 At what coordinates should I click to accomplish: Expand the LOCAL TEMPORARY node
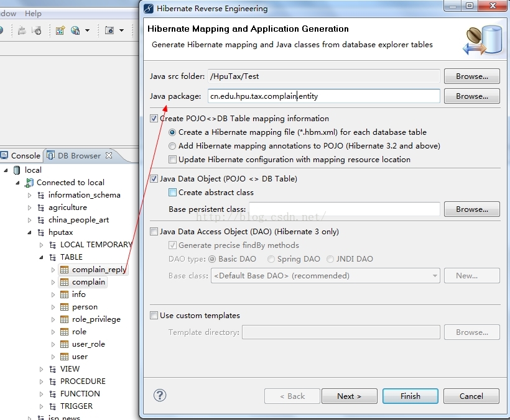[41, 245]
